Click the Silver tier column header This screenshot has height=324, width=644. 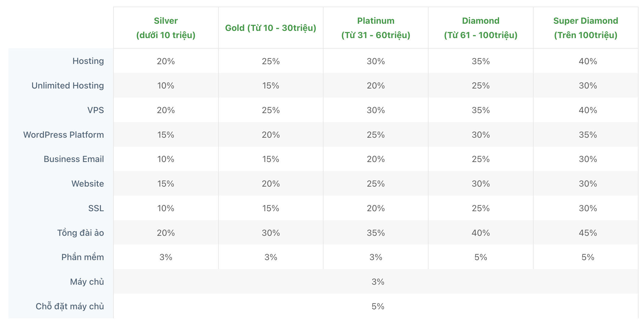[x=166, y=28]
